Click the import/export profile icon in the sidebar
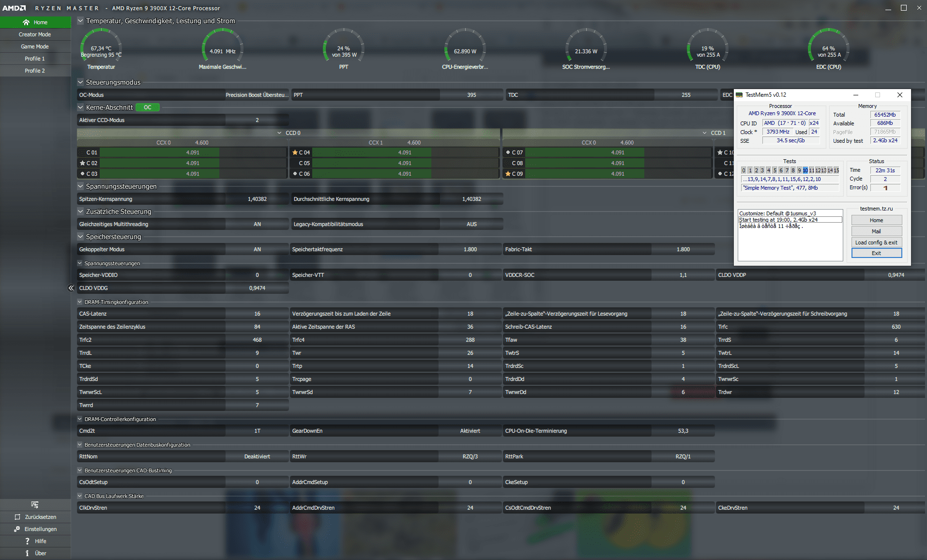Image resolution: width=927 pixels, height=560 pixels. point(35,505)
